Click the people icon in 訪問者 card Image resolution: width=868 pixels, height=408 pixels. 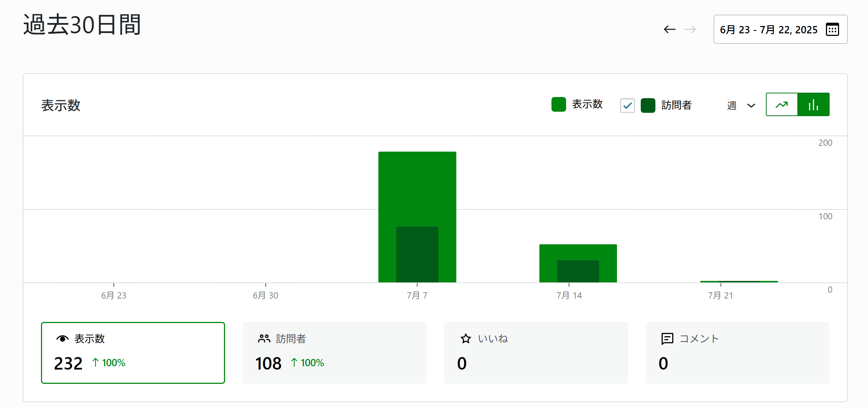point(264,339)
